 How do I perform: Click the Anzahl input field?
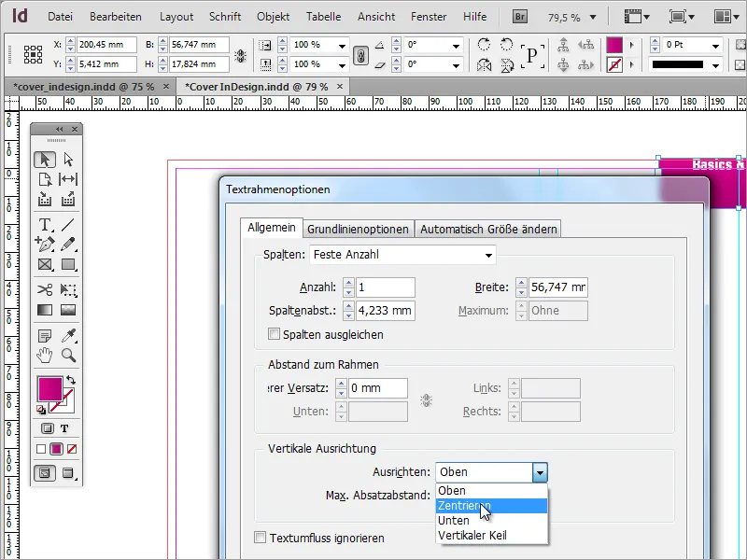[385, 287]
